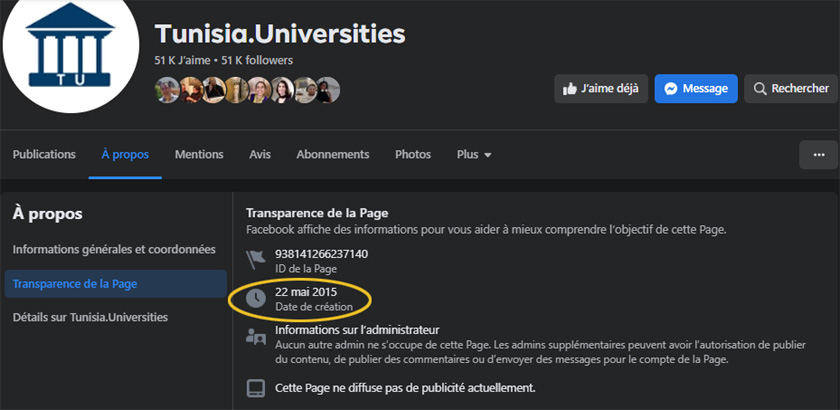Switch to the Publications tab
Viewport: 840px width, 410px height.
(x=44, y=155)
